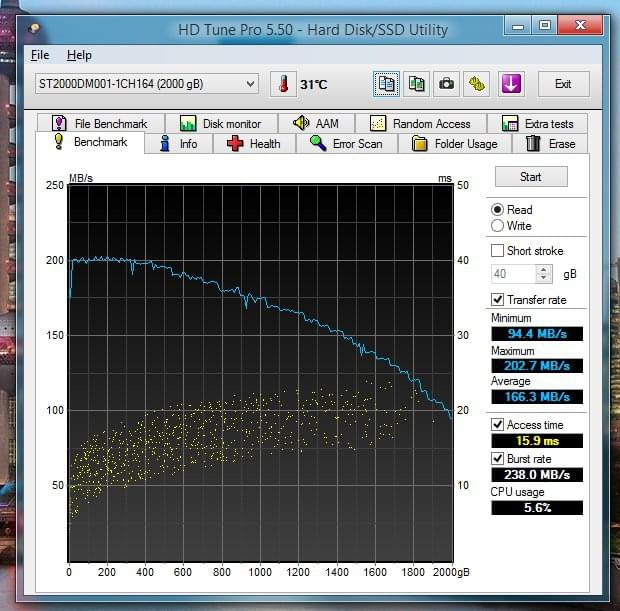Click the purple down arrow icon
Viewport: 620px width, 611px height.
pos(510,84)
